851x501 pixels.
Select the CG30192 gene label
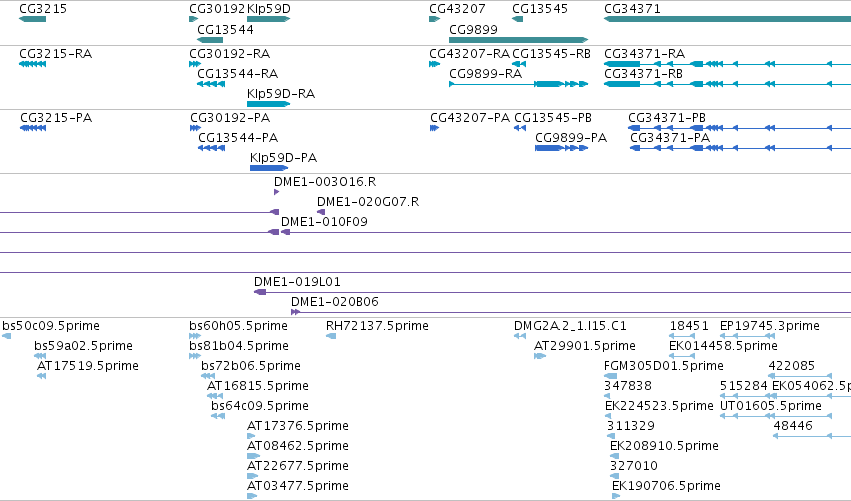(217, 9)
